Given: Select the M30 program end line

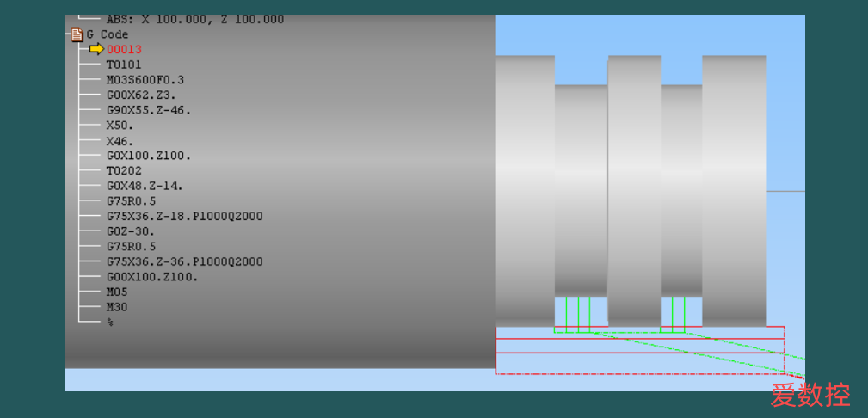Looking at the screenshot, I should pyautogui.click(x=117, y=307).
